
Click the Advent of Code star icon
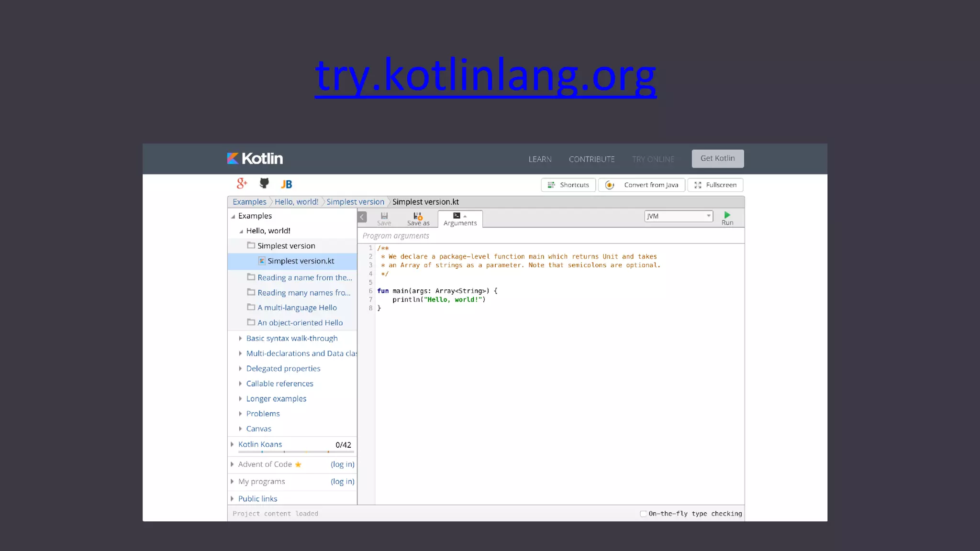pyautogui.click(x=298, y=464)
